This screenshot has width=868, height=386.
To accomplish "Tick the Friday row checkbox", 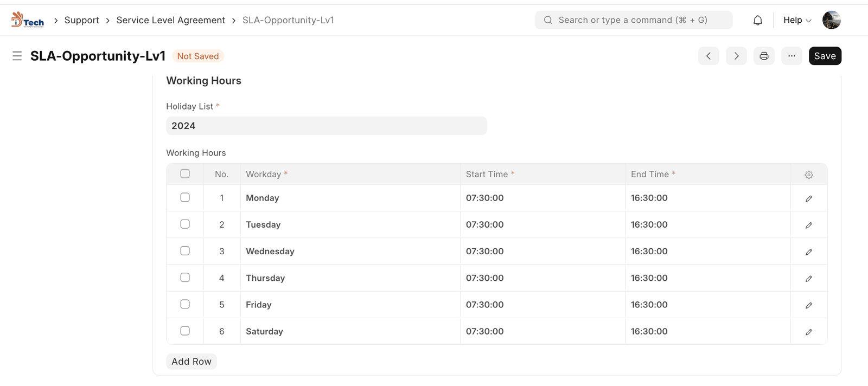I will (185, 304).
